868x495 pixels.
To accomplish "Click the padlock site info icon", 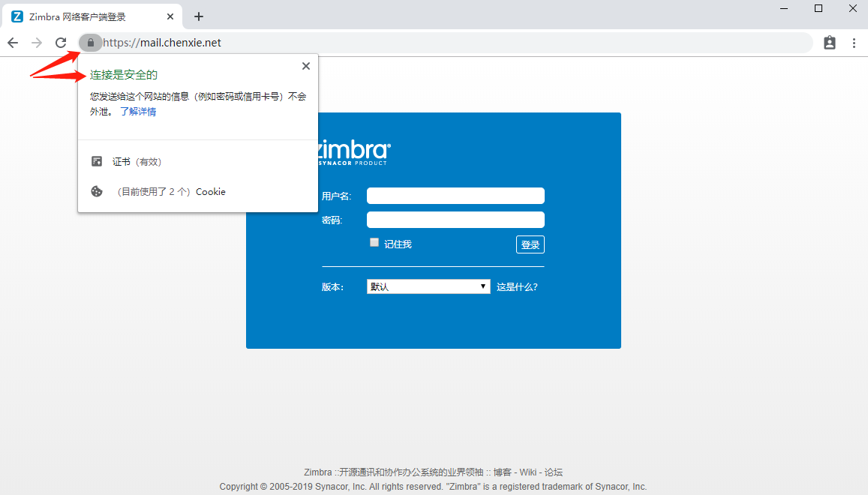I will pos(91,43).
